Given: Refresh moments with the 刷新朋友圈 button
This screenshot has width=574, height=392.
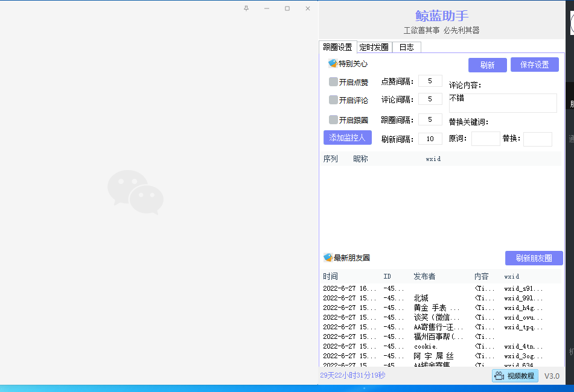Looking at the screenshot, I should (x=534, y=258).
